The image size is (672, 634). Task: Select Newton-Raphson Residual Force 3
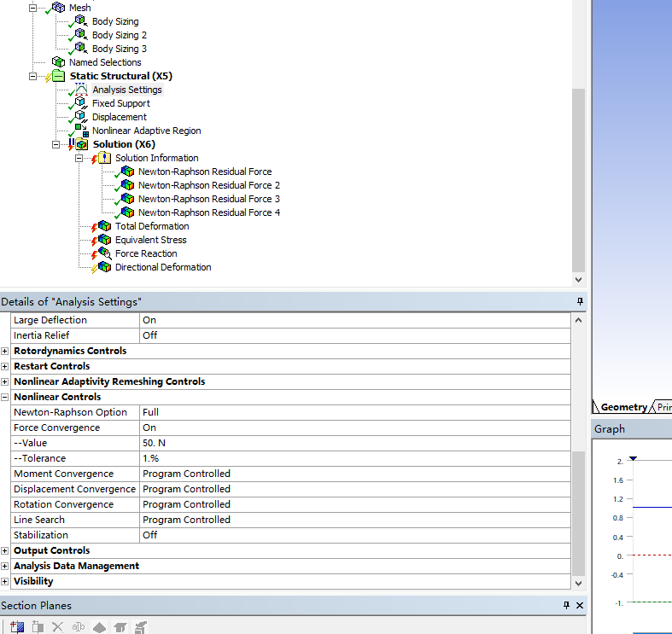coord(209,199)
